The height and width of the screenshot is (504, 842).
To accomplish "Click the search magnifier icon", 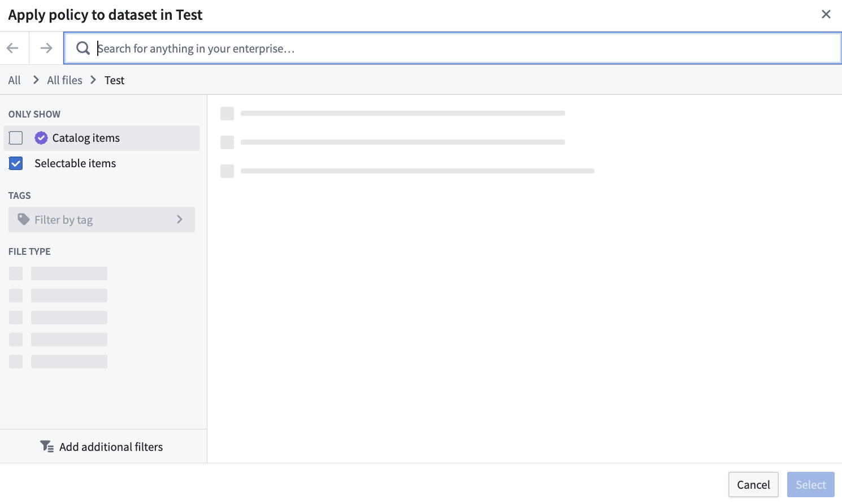I will [x=83, y=48].
